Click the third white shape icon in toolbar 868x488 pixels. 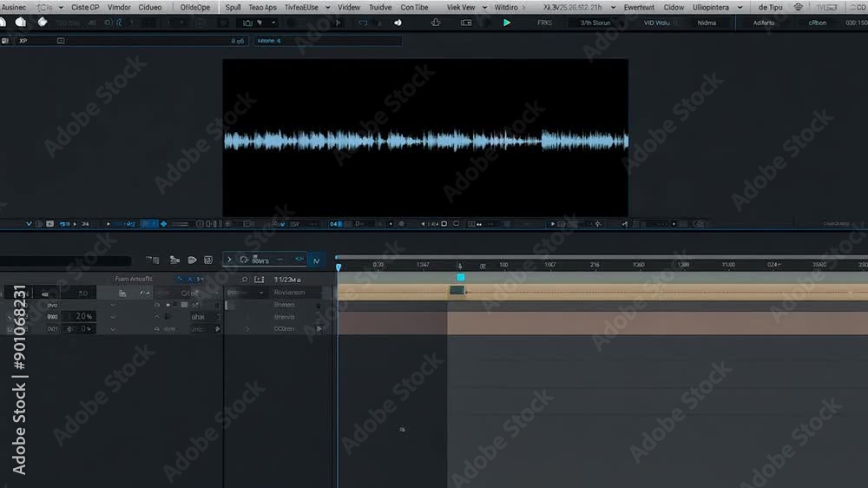[x=42, y=23]
